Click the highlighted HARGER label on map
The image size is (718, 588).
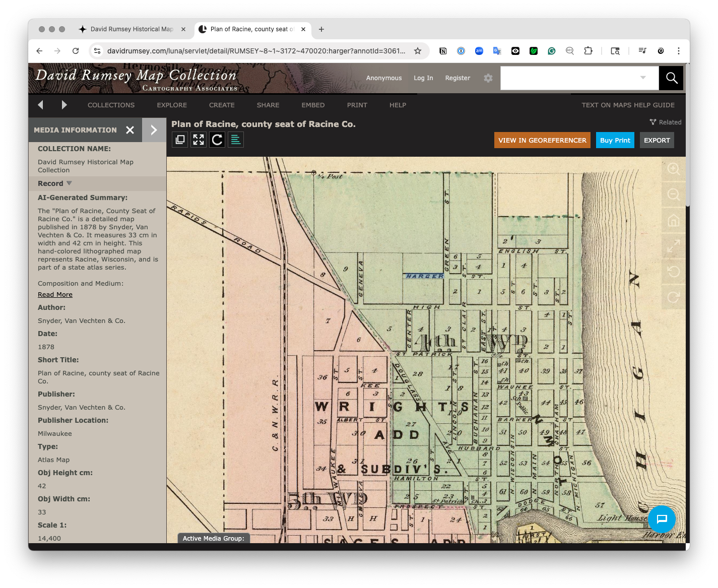point(425,276)
